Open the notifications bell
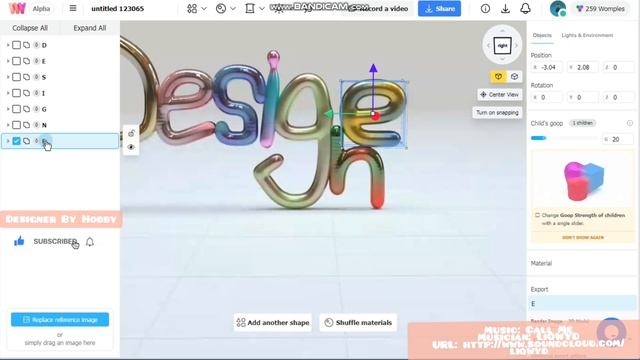This screenshot has width=640, height=360. coord(526,9)
